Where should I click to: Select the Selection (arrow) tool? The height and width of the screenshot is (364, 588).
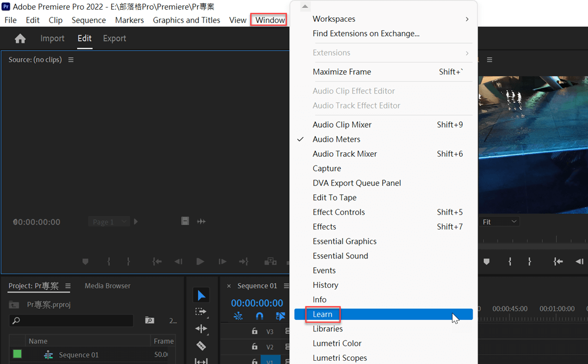click(x=201, y=295)
